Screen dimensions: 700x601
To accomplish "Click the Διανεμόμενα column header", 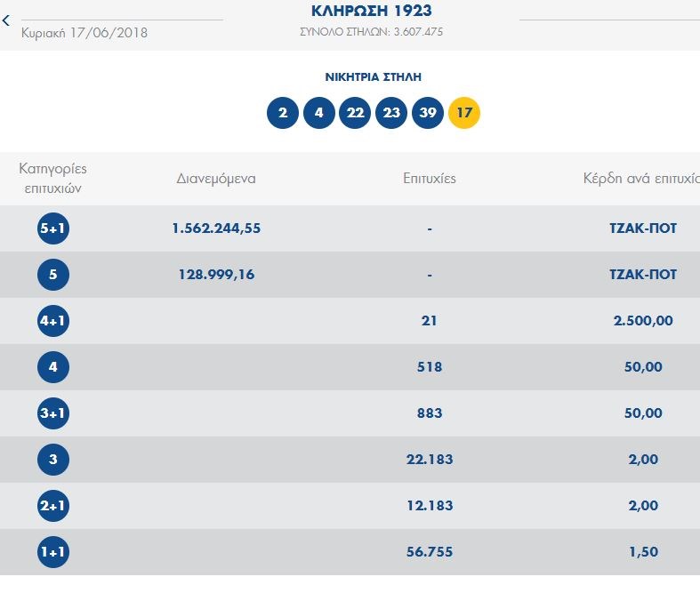I will tap(216, 178).
